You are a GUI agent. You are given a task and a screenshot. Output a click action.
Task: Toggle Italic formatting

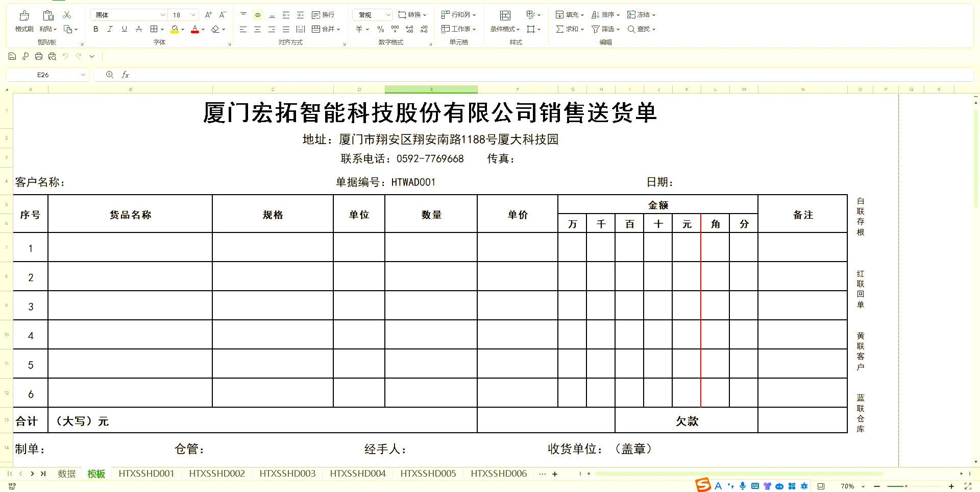click(110, 29)
